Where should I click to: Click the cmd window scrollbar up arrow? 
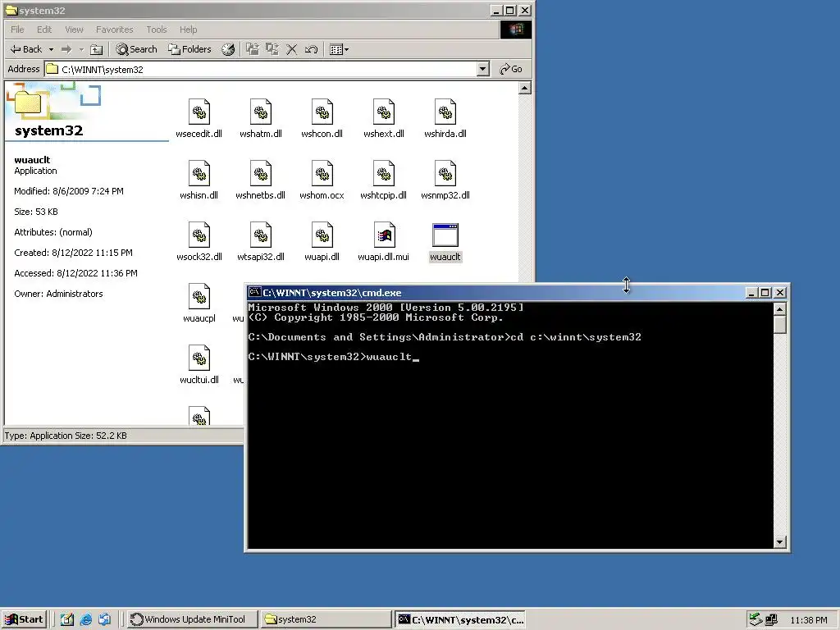coord(780,309)
